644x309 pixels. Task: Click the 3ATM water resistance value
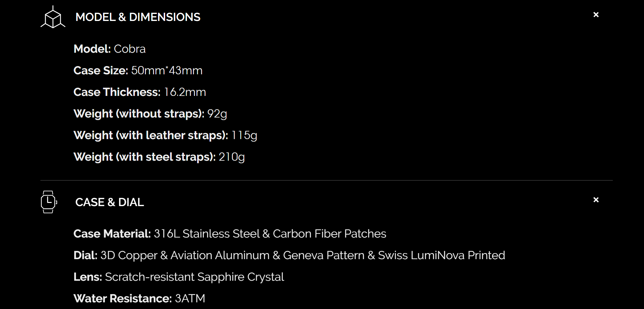[190, 299]
